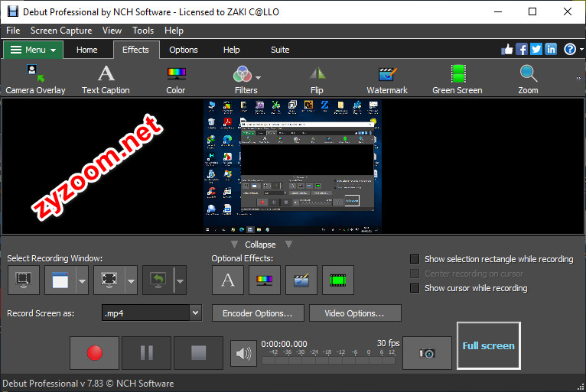Image resolution: width=586 pixels, height=392 pixels.
Task: Use previous recording selection button
Action: tap(158, 280)
